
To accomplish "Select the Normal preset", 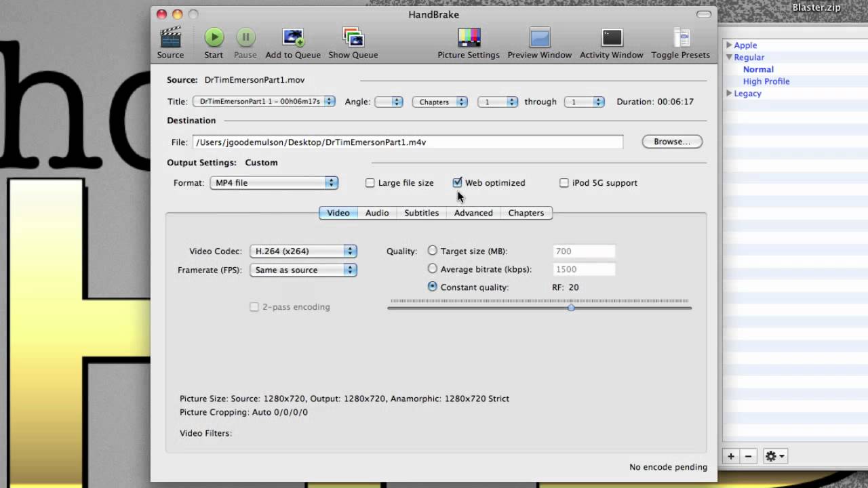I will click(x=758, y=69).
